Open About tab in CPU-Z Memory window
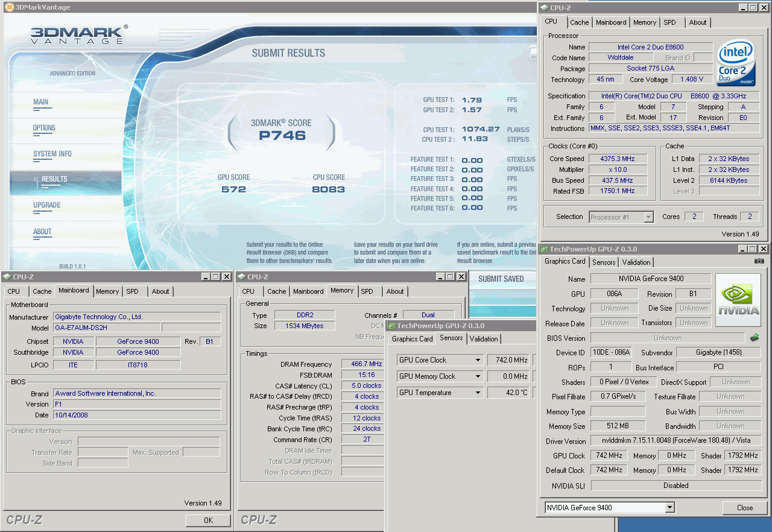The image size is (772, 532). 395,291
